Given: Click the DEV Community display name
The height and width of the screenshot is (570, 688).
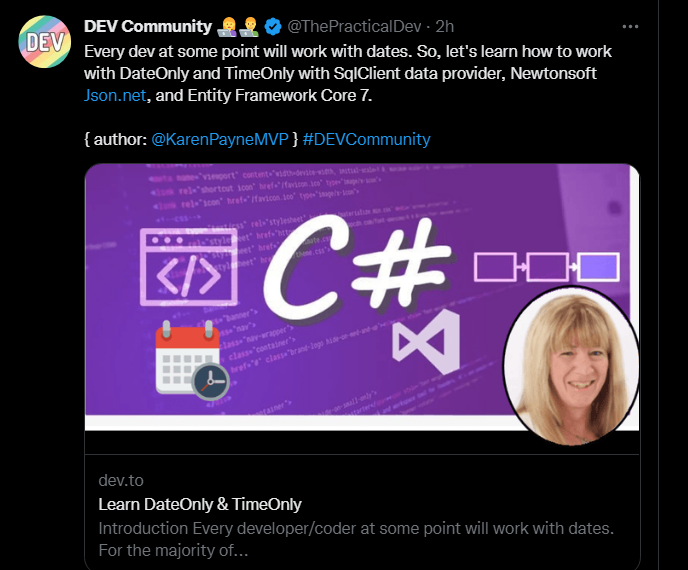Looking at the screenshot, I should [x=148, y=27].
